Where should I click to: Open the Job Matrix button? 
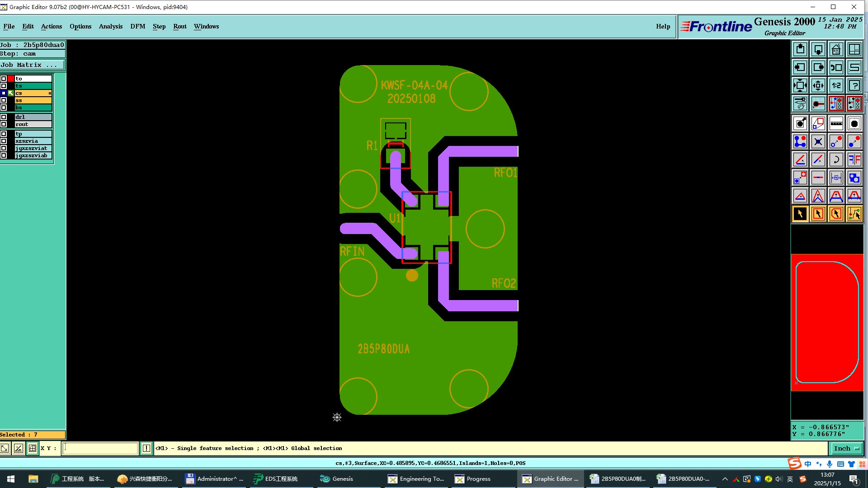pyautogui.click(x=32, y=65)
